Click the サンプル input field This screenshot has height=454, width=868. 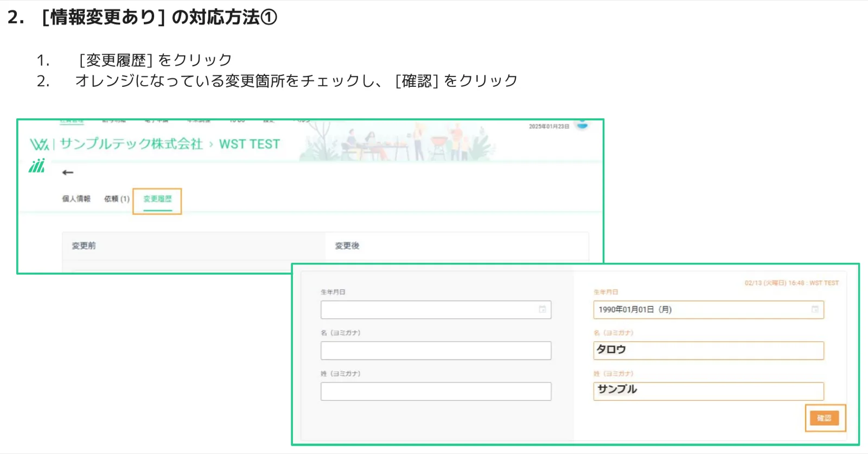(709, 391)
